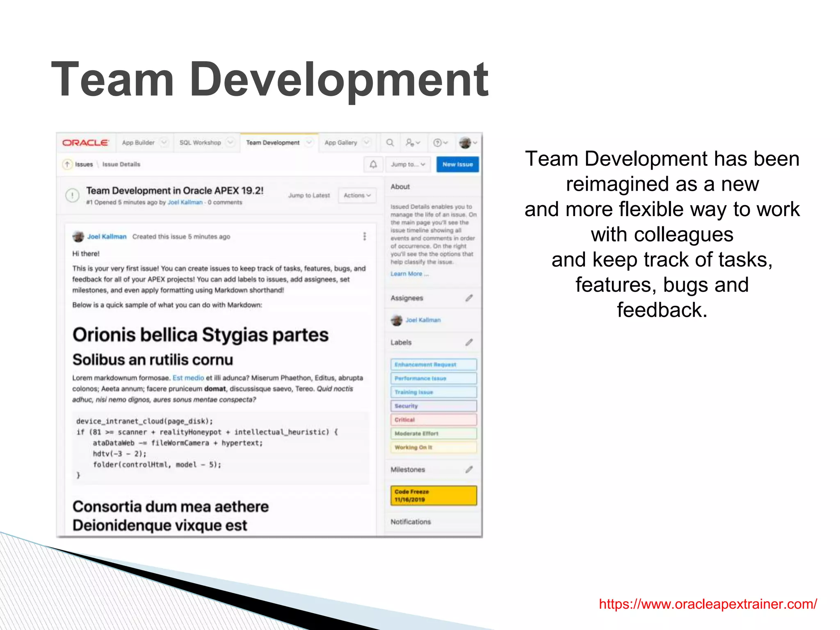Click the Notifications section heading
Viewport: 840px width, 630px height.
[x=411, y=522]
